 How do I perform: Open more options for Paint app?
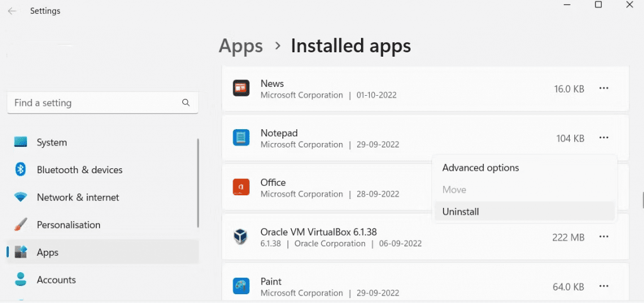point(604,287)
